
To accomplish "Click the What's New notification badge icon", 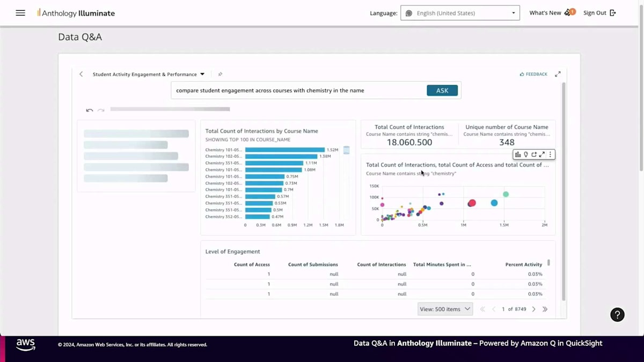I will 570,12.
